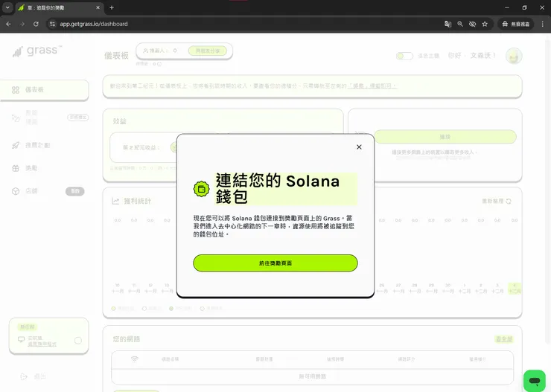Click the grass logo

coord(37,51)
